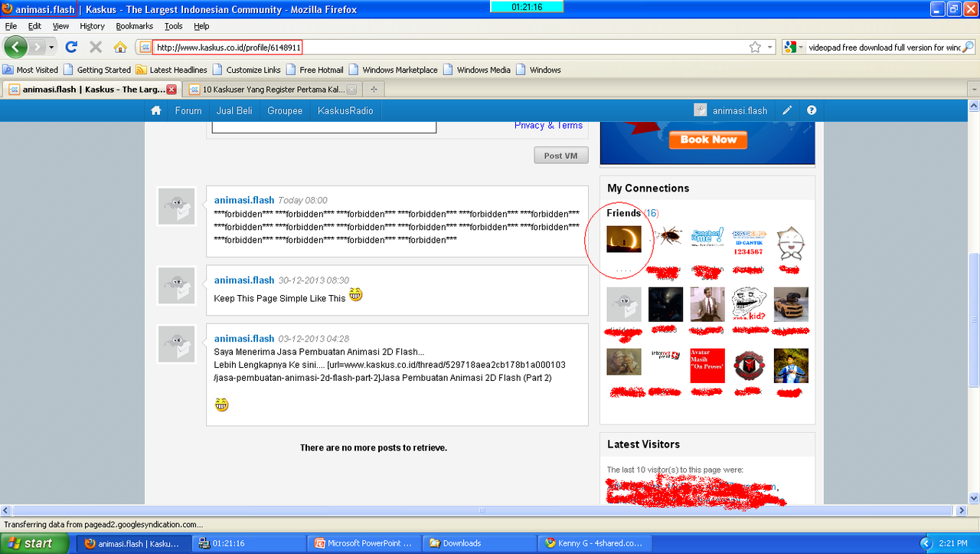The image size is (980, 554).
Task: Open yellow car friend avatar
Action: [791, 304]
